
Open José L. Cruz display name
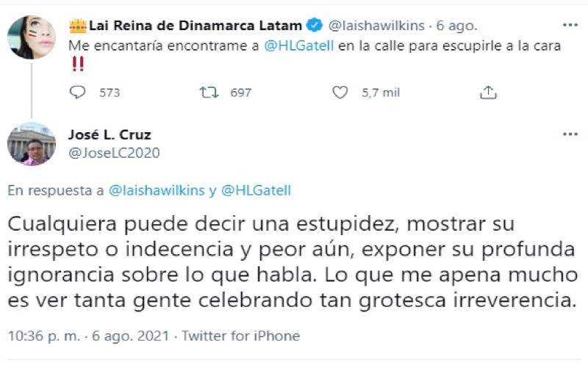[x=108, y=134]
